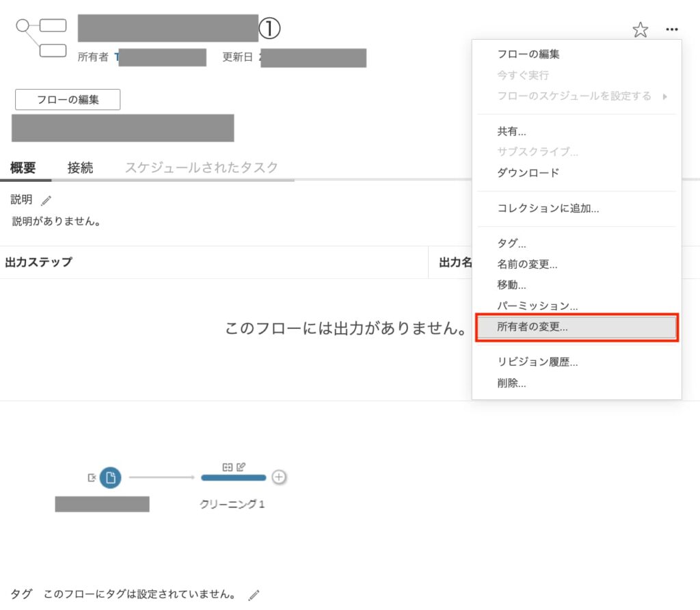Image resolution: width=700 pixels, height=610 pixels.
Task: Click the pencil icon next to 説明
Action: (46, 200)
